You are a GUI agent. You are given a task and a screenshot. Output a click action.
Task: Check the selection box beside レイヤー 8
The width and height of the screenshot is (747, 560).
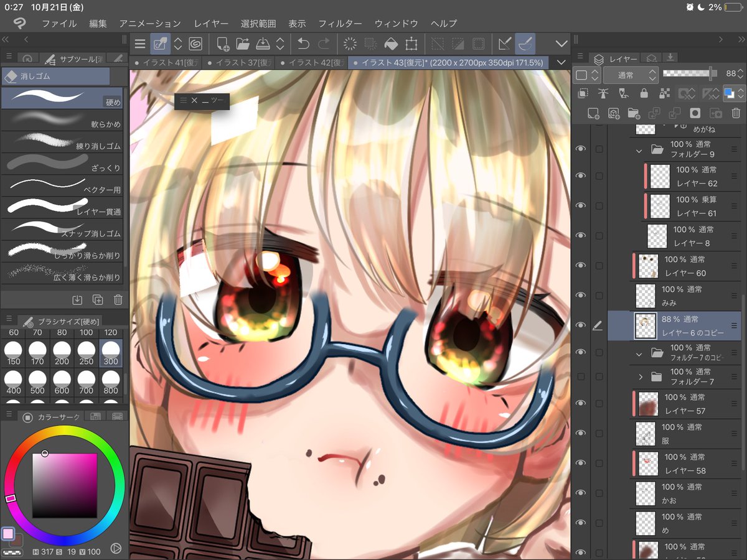click(x=599, y=236)
